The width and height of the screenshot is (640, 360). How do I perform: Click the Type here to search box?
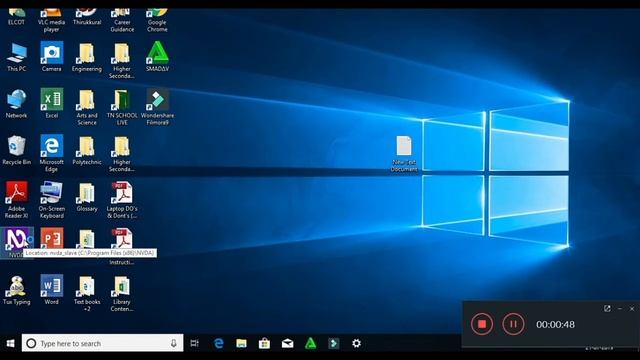coord(102,343)
